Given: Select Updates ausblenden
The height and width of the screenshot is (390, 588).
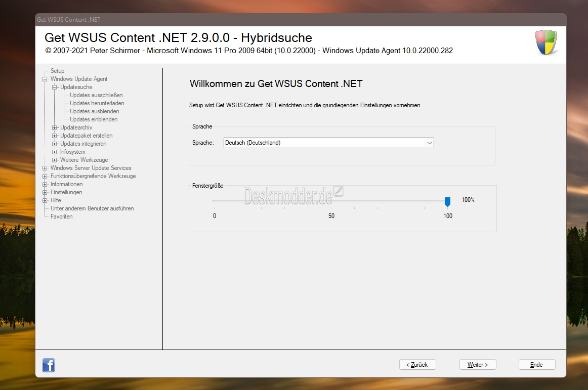Looking at the screenshot, I should tap(95, 111).
